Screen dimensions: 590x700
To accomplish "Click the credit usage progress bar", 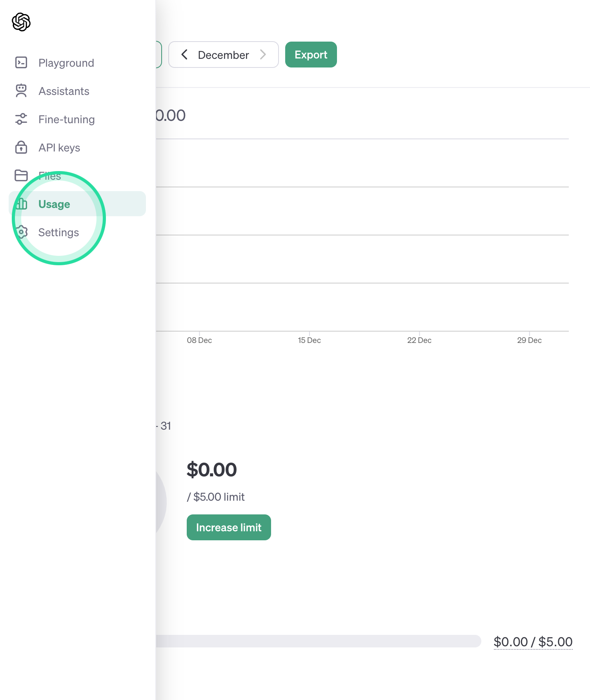I will coord(319,641).
